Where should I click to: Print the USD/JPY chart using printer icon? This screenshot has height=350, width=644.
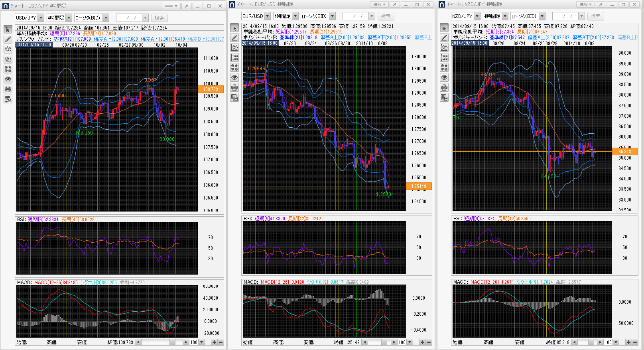(8, 89)
